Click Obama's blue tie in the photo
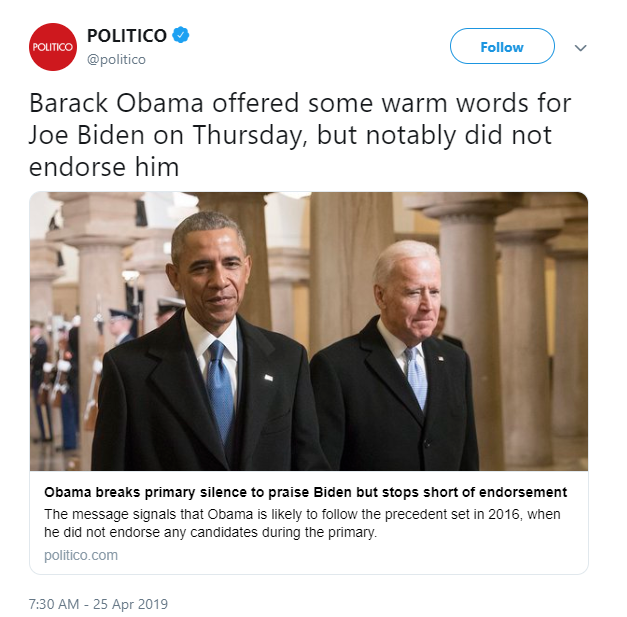Image resolution: width=627 pixels, height=617 pixels. point(220,390)
